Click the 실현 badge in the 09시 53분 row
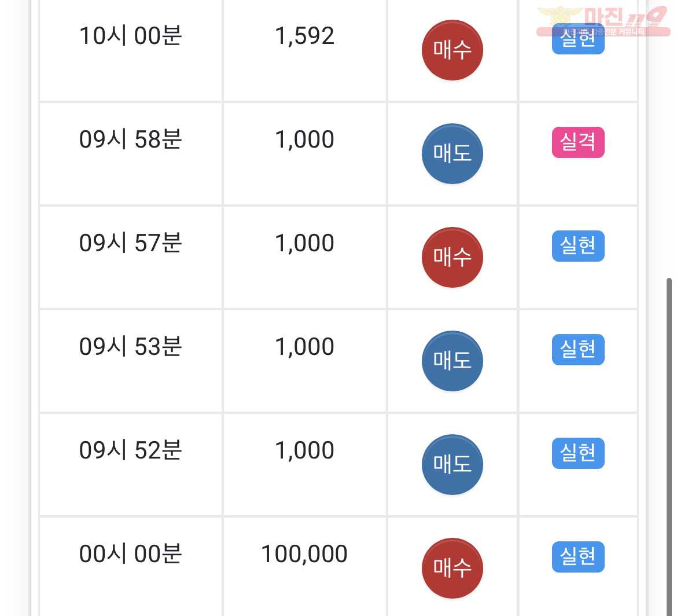The image size is (677, 616). pos(577,350)
